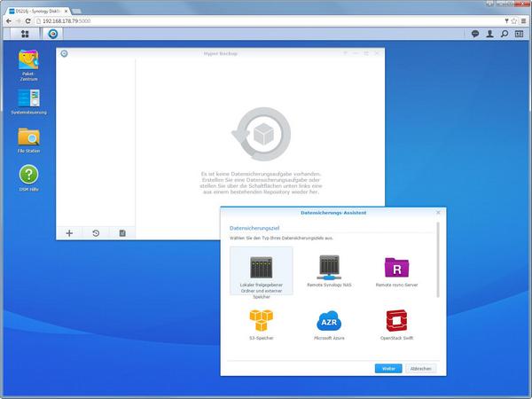Image resolution: width=532 pixels, height=399 pixels.
Task: Select the DS216j browser tab
Action: (x=37, y=12)
